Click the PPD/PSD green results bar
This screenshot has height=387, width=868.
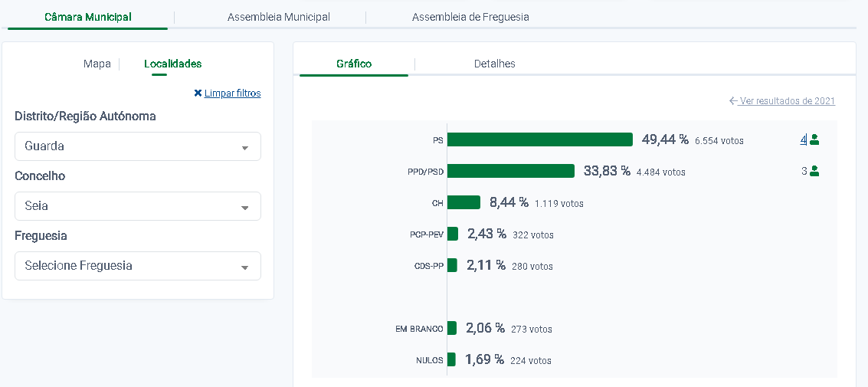coord(510,171)
